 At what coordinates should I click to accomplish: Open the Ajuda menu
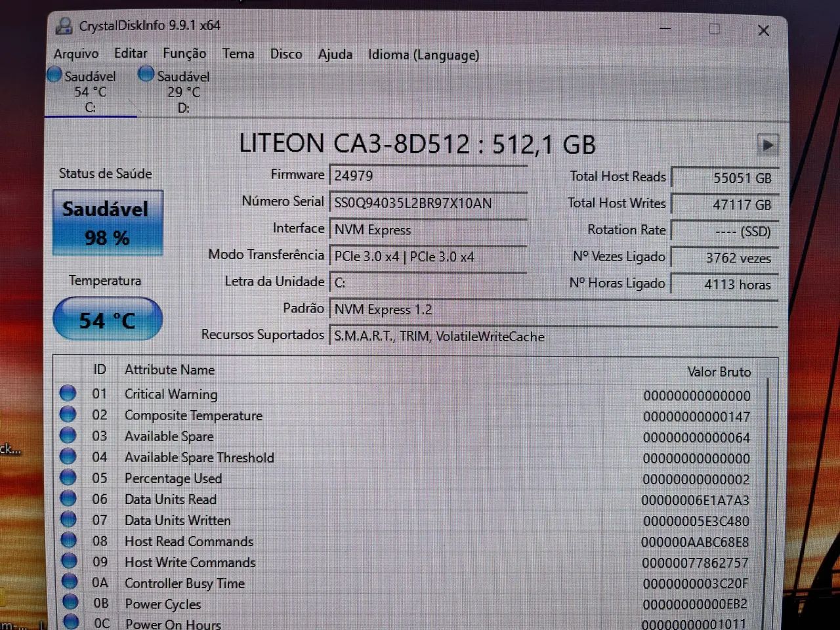[335, 54]
